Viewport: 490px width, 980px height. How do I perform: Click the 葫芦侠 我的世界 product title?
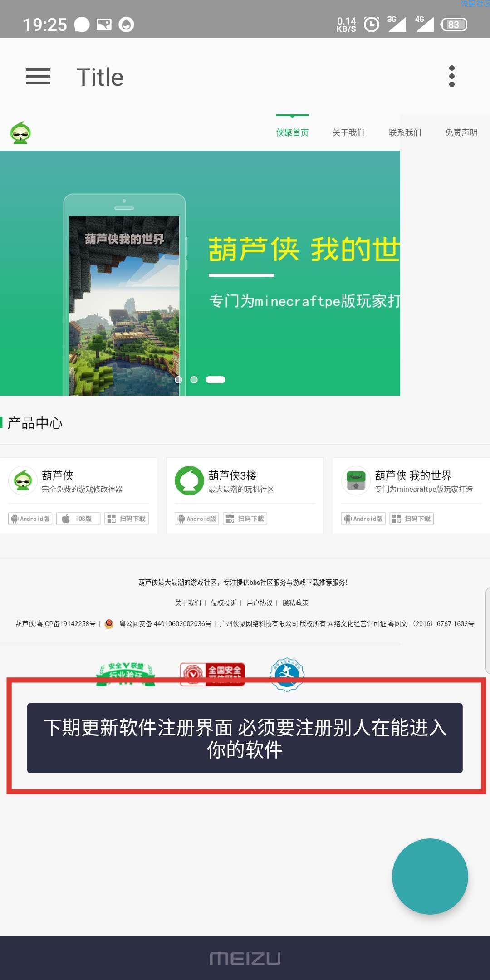pos(413,475)
